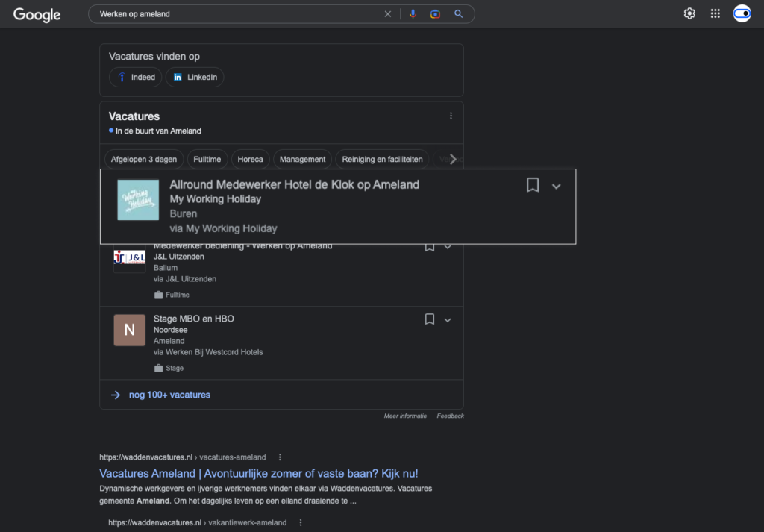The width and height of the screenshot is (764, 532).
Task: Open the Vacatures three-dot options menu
Action: coord(451,116)
